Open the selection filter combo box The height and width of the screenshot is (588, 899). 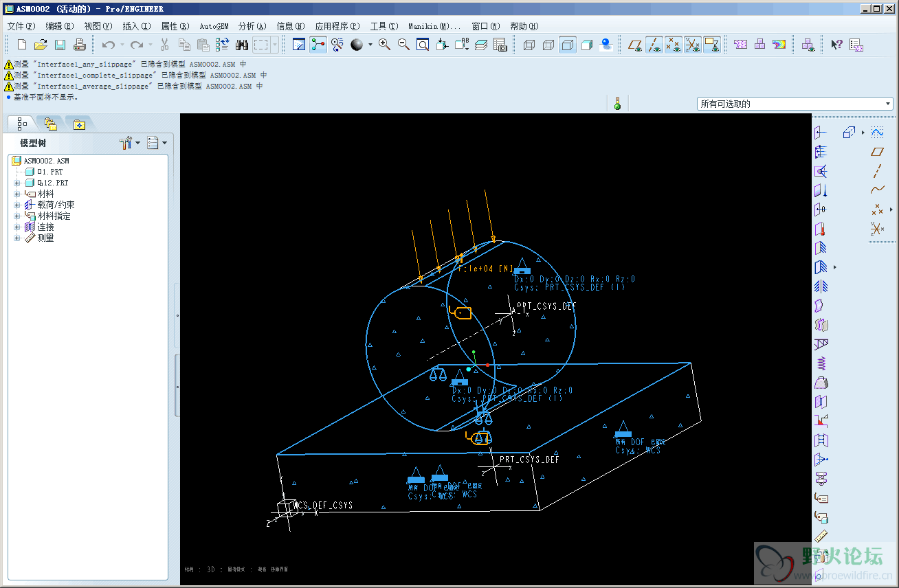click(x=795, y=104)
